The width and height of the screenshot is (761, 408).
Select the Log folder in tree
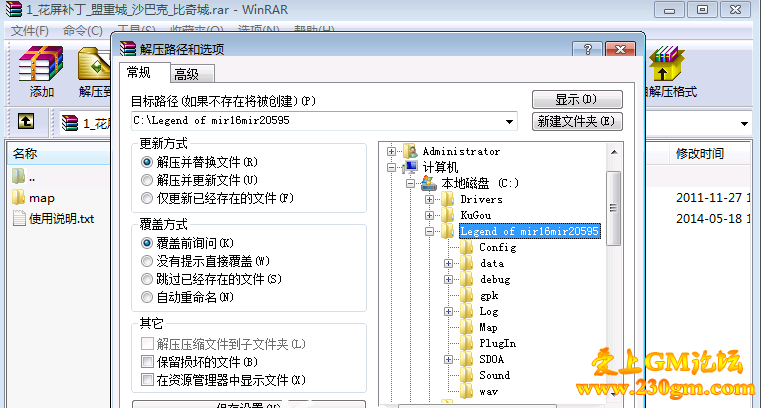[x=489, y=311]
